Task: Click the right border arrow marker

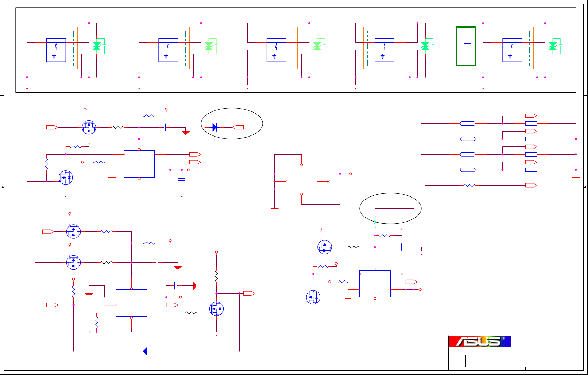Action: coord(586,187)
